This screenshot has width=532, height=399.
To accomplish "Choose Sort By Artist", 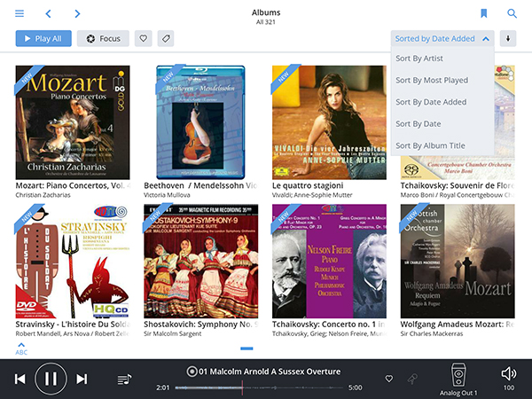I will (442, 59).
